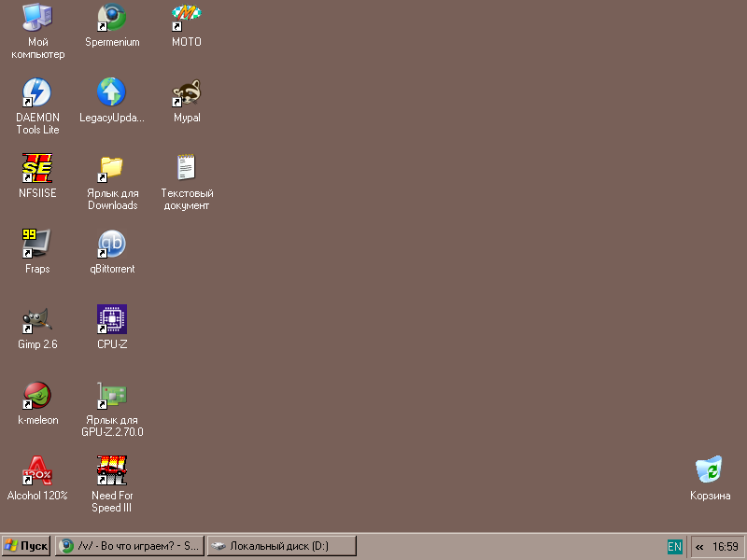This screenshot has height=560, width=747.
Task: Click the qBittorrent shortcut icon
Action: pyautogui.click(x=112, y=244)
